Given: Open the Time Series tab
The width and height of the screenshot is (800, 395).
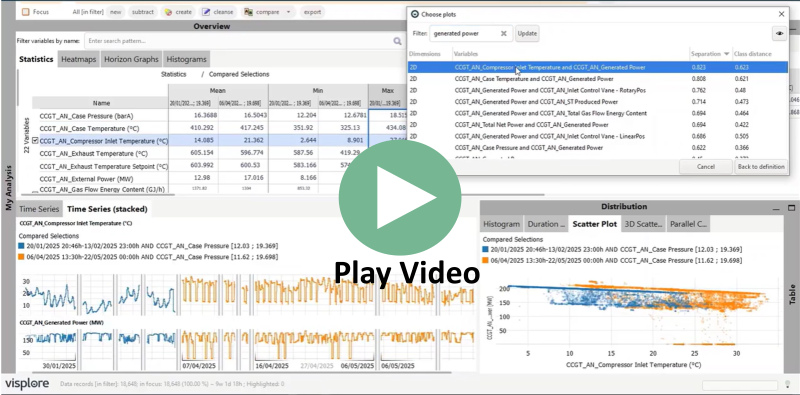Looking at the screenshot, I should 39,209.
